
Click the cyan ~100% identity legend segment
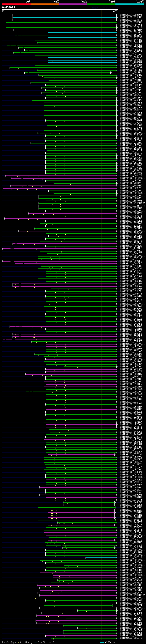pyautogui.click(x=130, y=4)
